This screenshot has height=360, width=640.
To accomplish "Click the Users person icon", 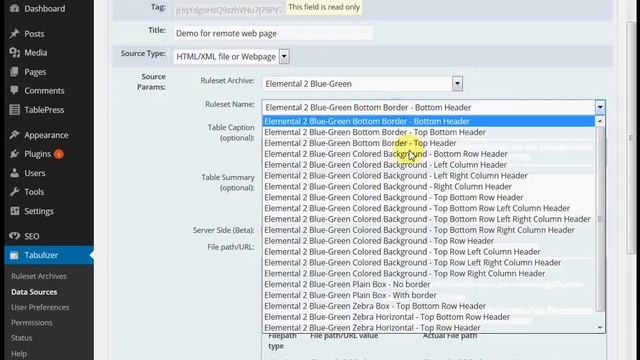I will 14,173.
